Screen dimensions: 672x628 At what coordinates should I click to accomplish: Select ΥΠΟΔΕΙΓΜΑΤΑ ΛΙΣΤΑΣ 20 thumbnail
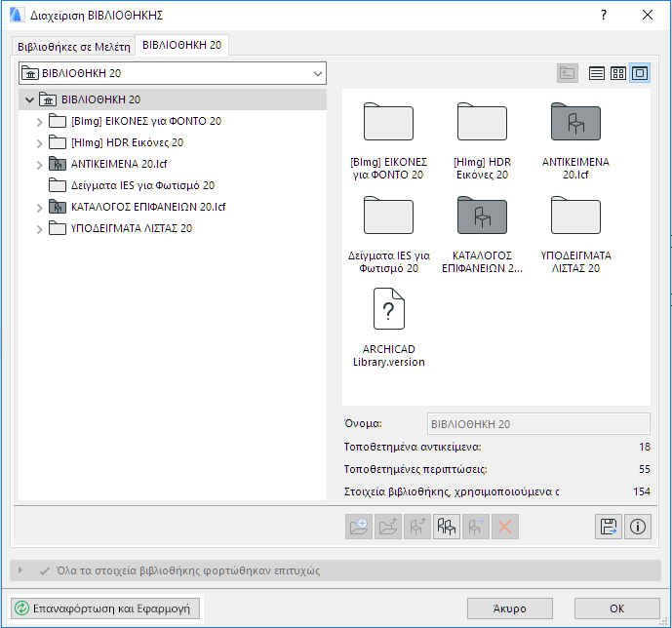click(575, 216)
